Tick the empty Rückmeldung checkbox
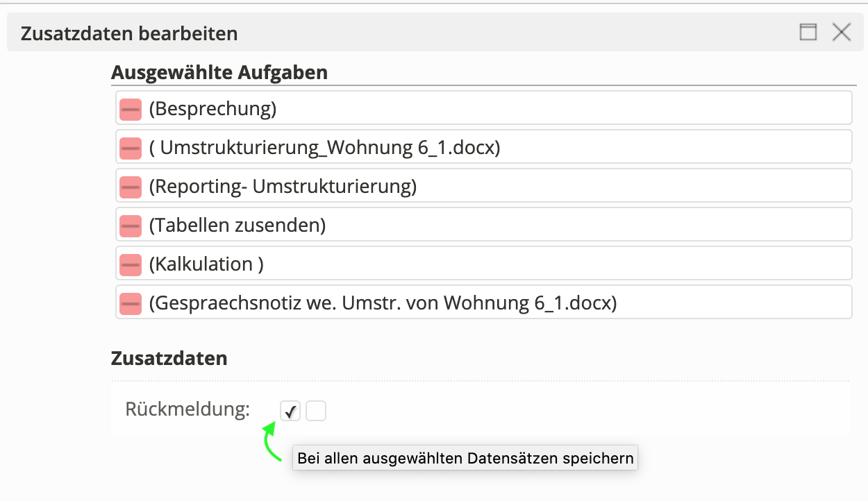Viewport: 868px width, 501px height. (316, 411)
